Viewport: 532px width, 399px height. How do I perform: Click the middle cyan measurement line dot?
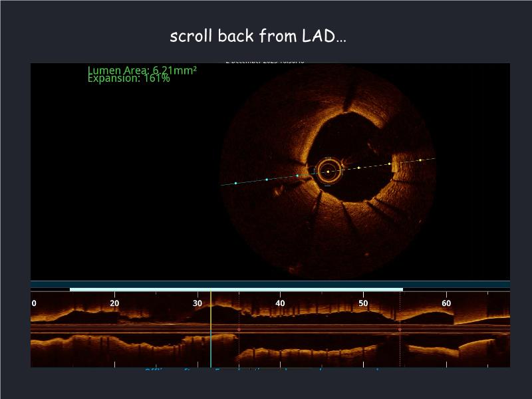(267, 179)
